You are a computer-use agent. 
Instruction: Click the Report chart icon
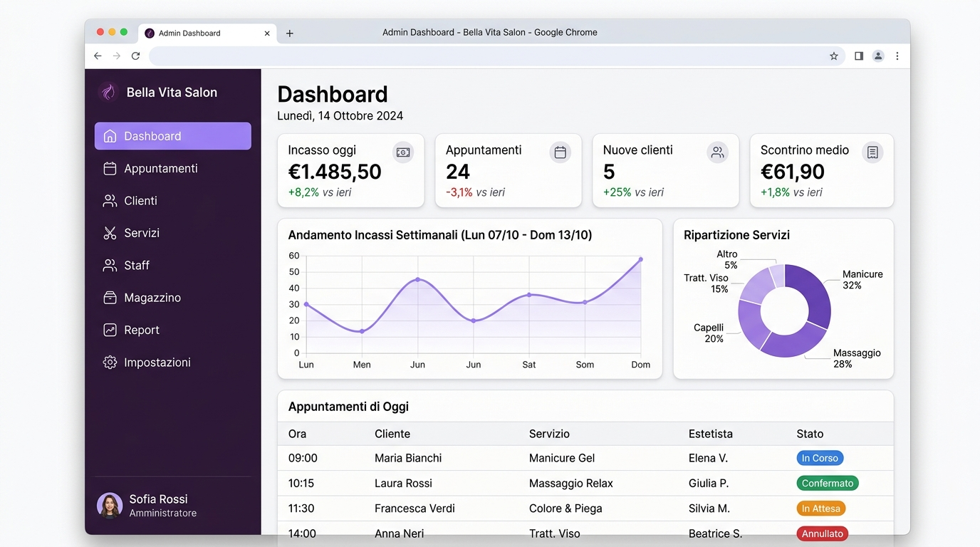point(110,330)
